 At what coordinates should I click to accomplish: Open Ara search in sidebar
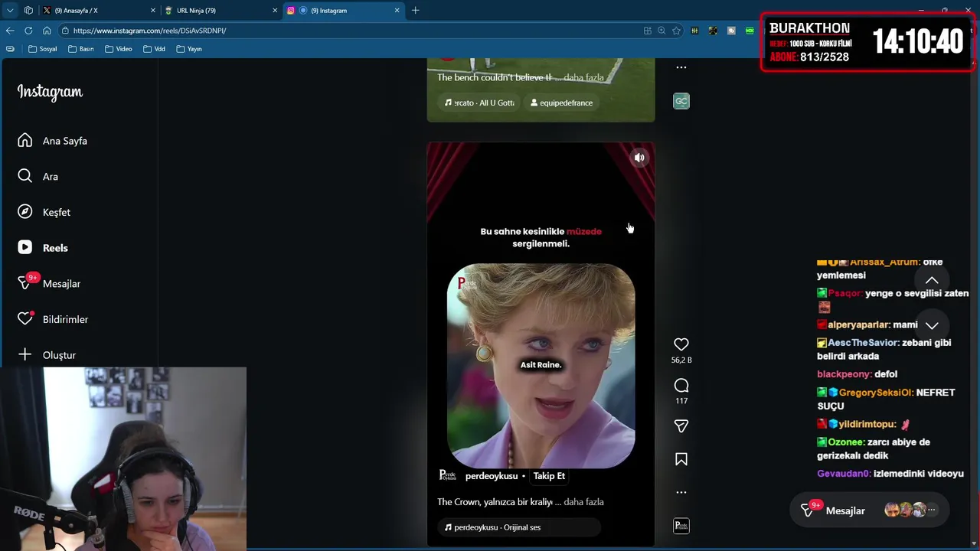(x=38, y=177)
